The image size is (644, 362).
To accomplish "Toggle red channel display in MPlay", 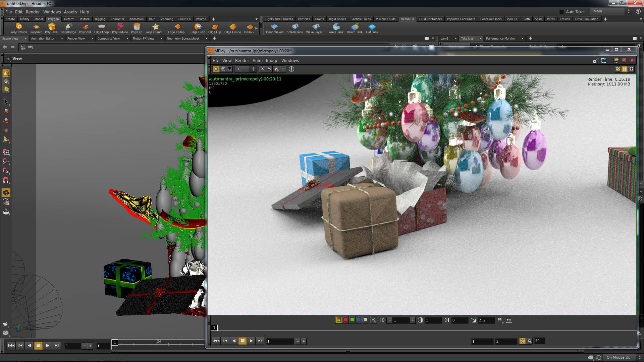I will click(345, 320).
